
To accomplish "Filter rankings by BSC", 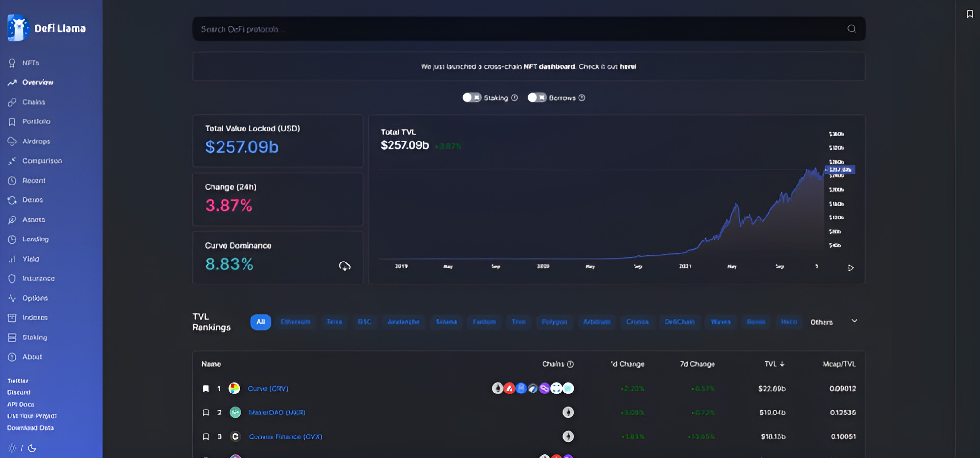I will pos(365,322).
